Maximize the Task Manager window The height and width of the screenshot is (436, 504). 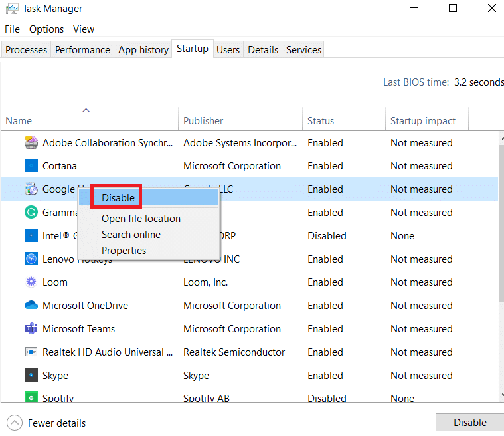453,8
